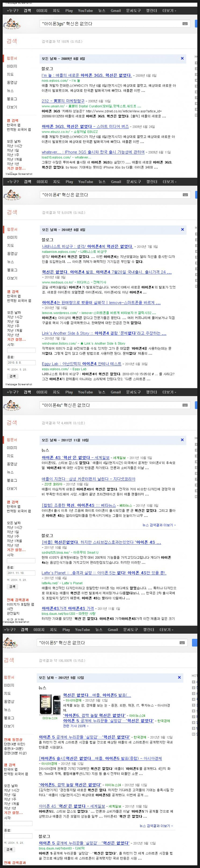
Task: Remove the 2009년 8월 8일 date filter with X
Action: (x=182, y=58)
